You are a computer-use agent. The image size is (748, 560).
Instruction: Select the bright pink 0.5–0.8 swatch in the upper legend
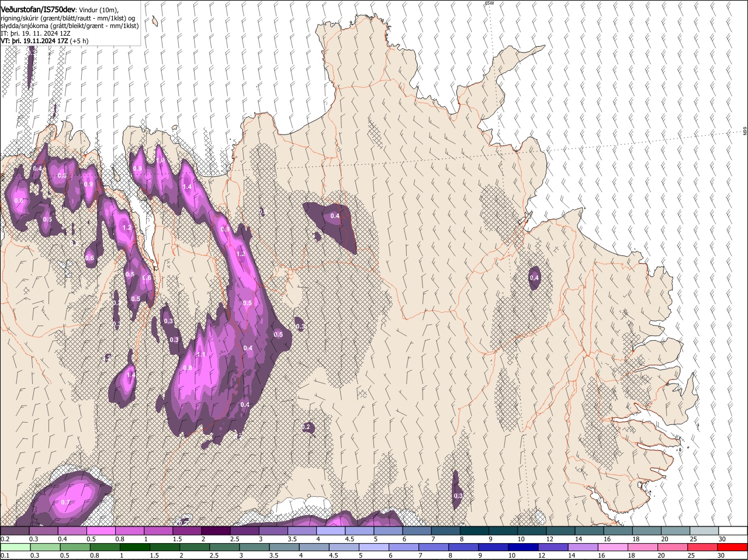click(101, 530)
